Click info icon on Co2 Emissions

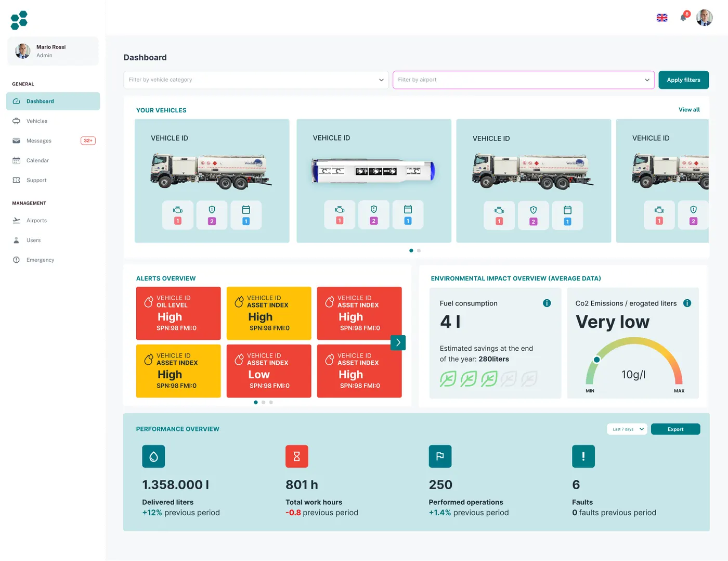click(687, 303)
